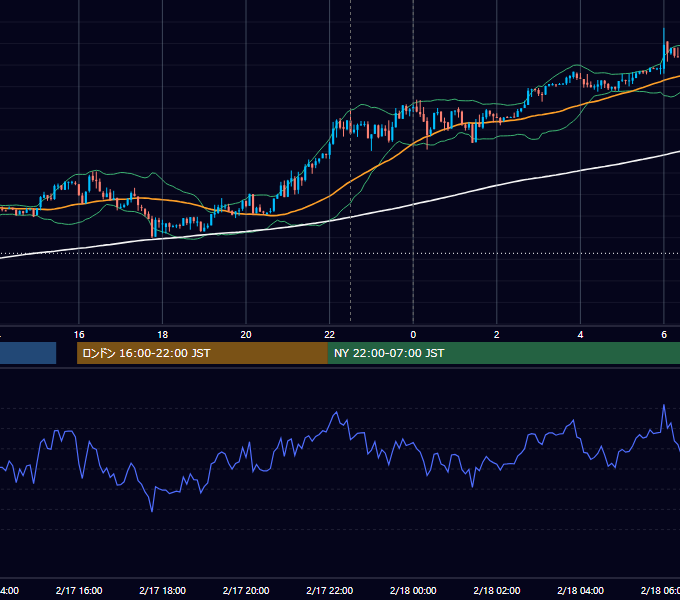Select the NY 22:00-07:00 JST session bar

[503, 353]
